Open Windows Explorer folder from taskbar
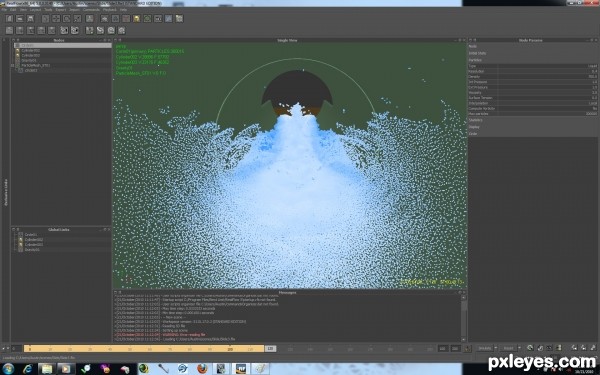 point(46,369)
